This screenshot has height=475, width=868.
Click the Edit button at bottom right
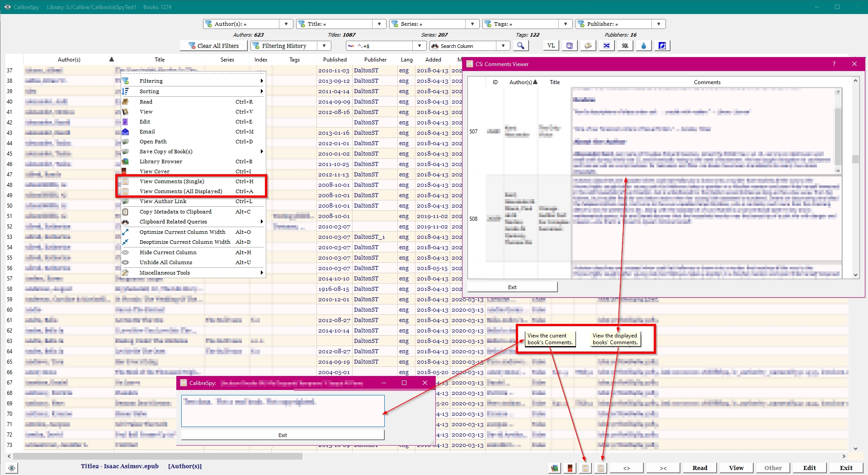click(x=809, y=468)
